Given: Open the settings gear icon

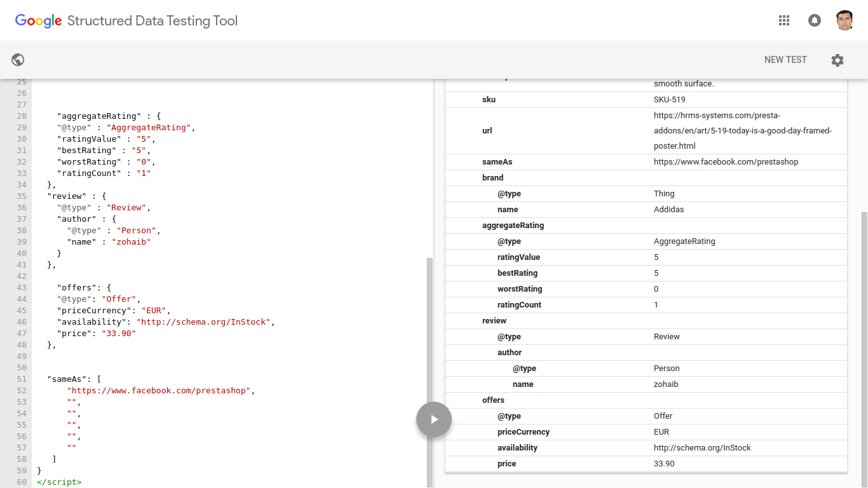Looking at the screenshot, I should (837, 60).
